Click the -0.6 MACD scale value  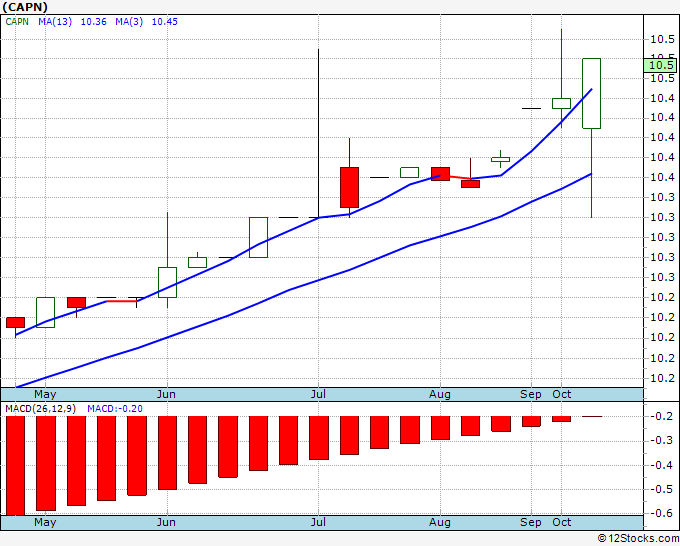[662, 513]
